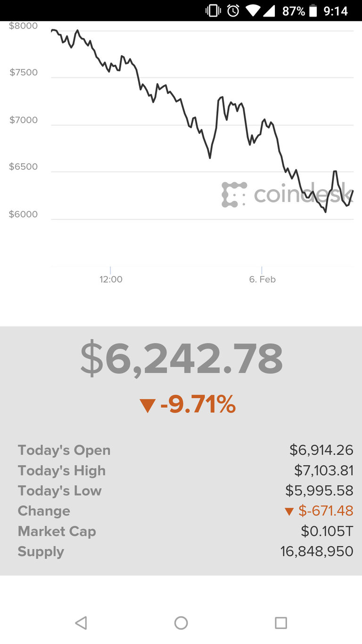Tap the Market Cap value $0.105T

[x=327, y=531]
